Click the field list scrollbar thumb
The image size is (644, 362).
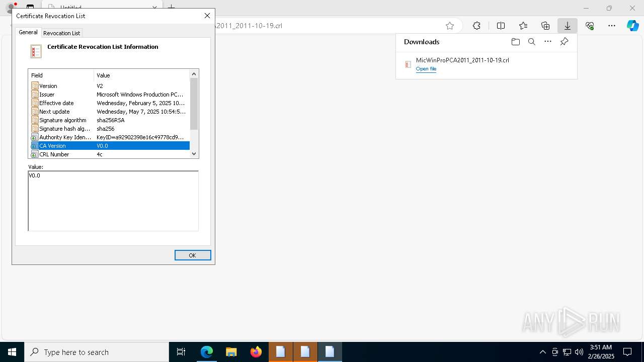(x=194, y=104)
